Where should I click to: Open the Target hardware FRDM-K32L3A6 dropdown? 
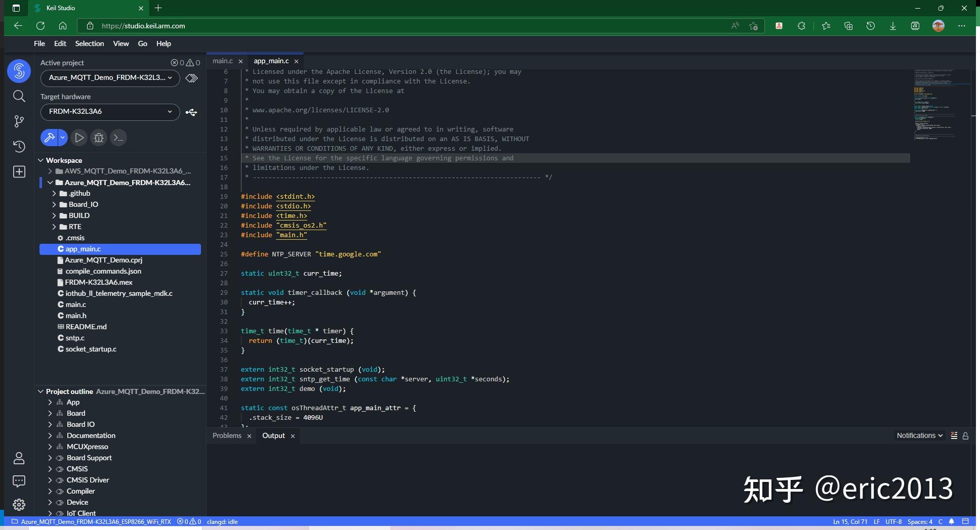click(110, 112)
